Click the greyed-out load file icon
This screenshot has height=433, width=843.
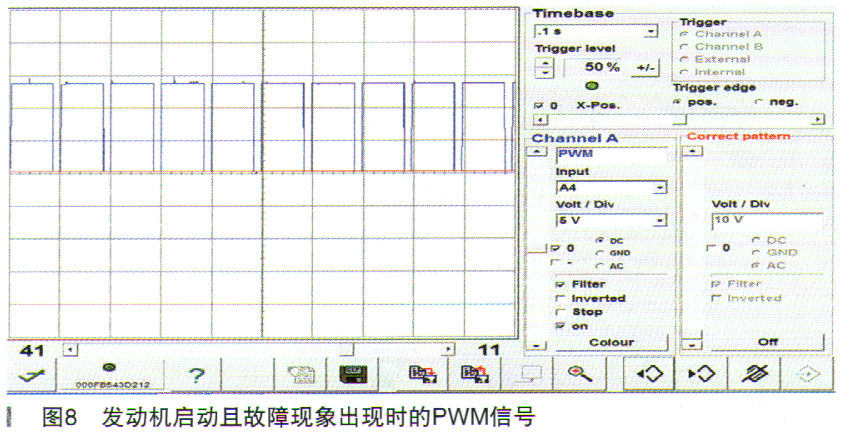coord(301,375)
